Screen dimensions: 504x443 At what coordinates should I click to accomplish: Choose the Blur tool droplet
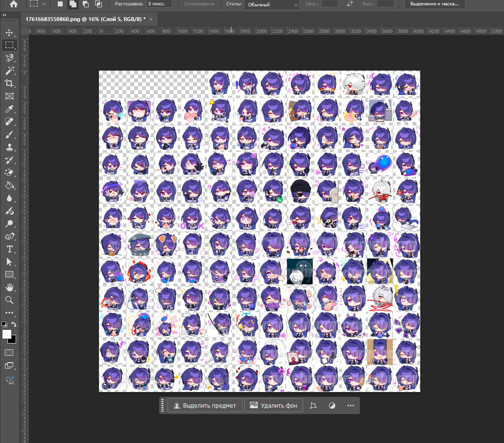click(9, 198)
